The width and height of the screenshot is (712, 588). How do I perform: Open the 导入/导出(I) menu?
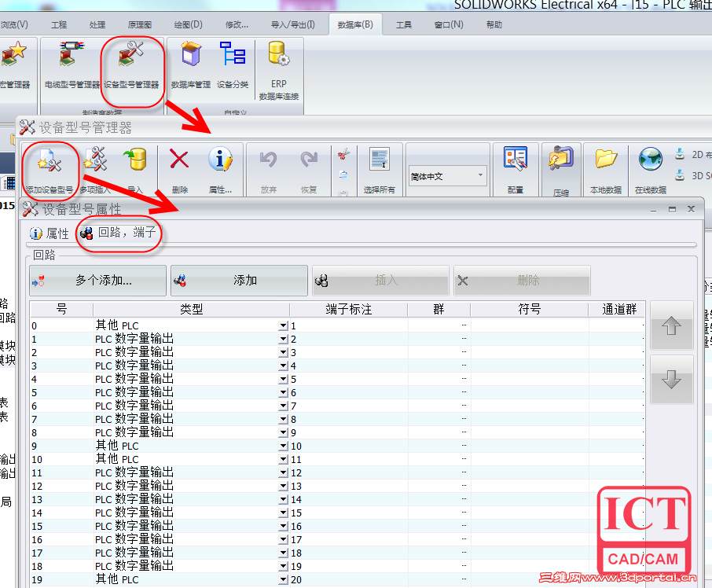coord(293,24)
